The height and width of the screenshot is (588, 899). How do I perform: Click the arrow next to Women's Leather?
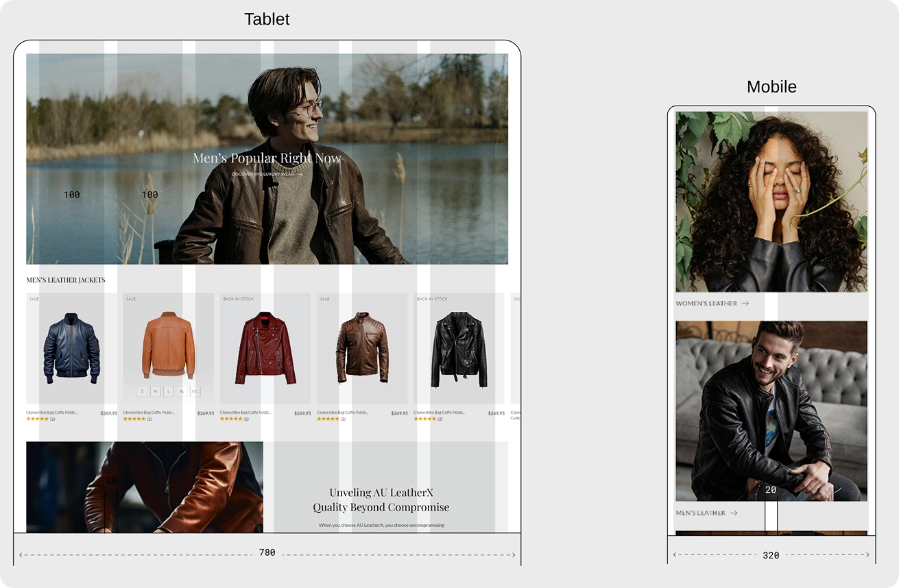(745, 304)
